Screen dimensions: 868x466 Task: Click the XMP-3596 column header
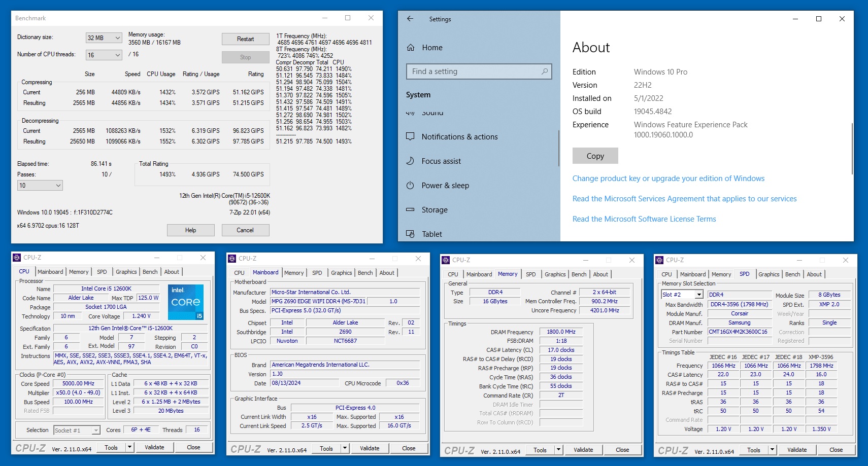pos(821,357)
